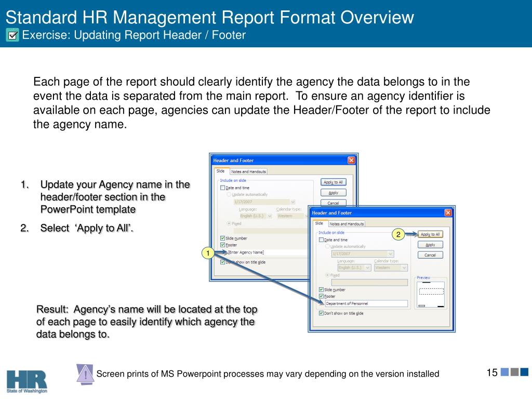This screenshot has width=532, height=399.
Task: Click the Preview thumbnail in the front dialog
Action: [431, 295]
